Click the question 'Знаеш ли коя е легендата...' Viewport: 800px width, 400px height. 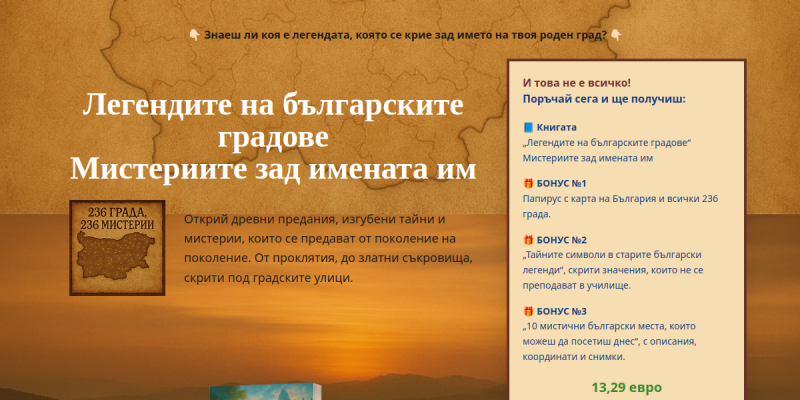pyautogui.click(x=405, y=35)
